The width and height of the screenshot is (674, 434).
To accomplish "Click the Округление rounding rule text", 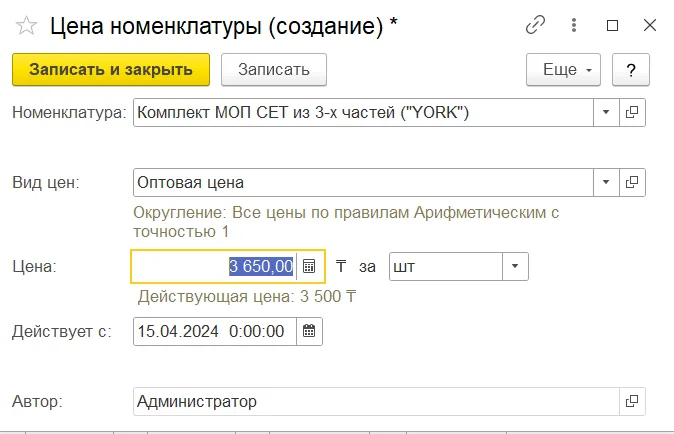I will 346,222.
